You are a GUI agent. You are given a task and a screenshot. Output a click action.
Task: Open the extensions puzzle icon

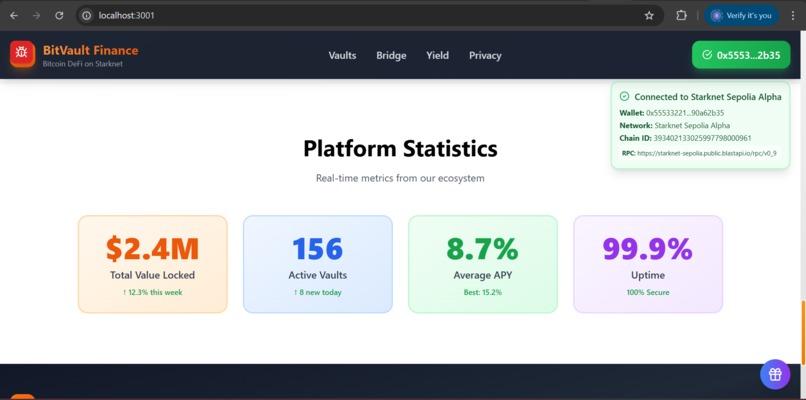pyautogui.click(x=681, y=15)
